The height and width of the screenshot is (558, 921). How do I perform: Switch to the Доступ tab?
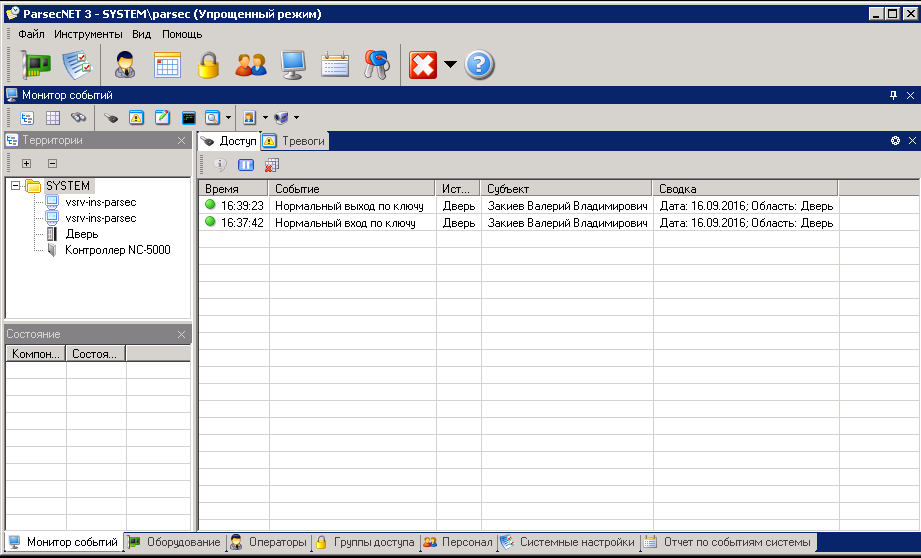coord(230,141)
